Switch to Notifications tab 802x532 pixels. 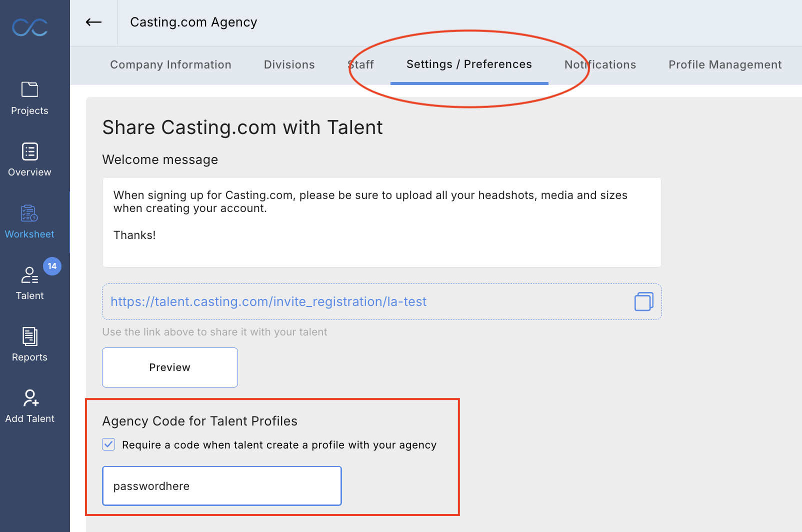click(600, 64)
